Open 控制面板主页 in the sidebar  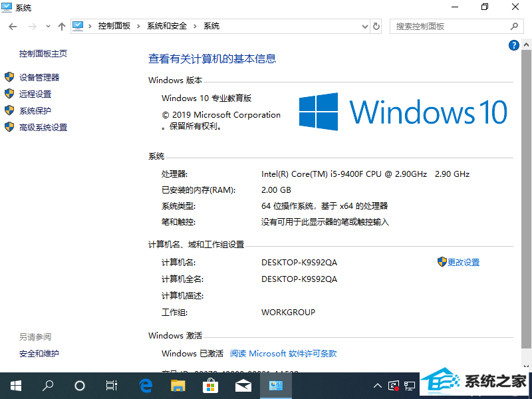(x=43, y=54)
